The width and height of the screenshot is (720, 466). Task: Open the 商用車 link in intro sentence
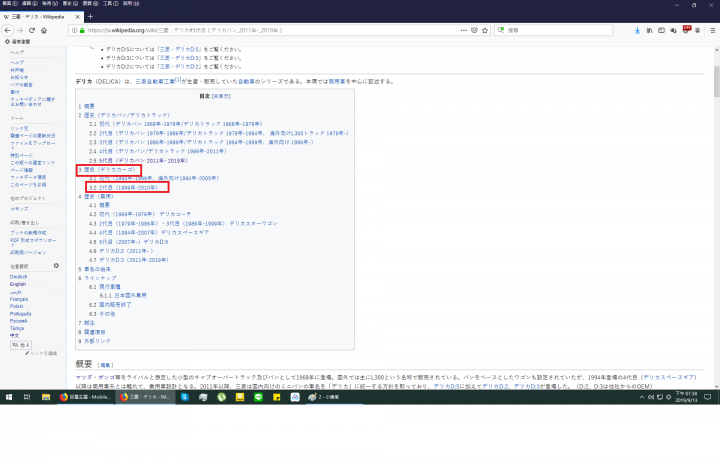click(x=337, y=82)
